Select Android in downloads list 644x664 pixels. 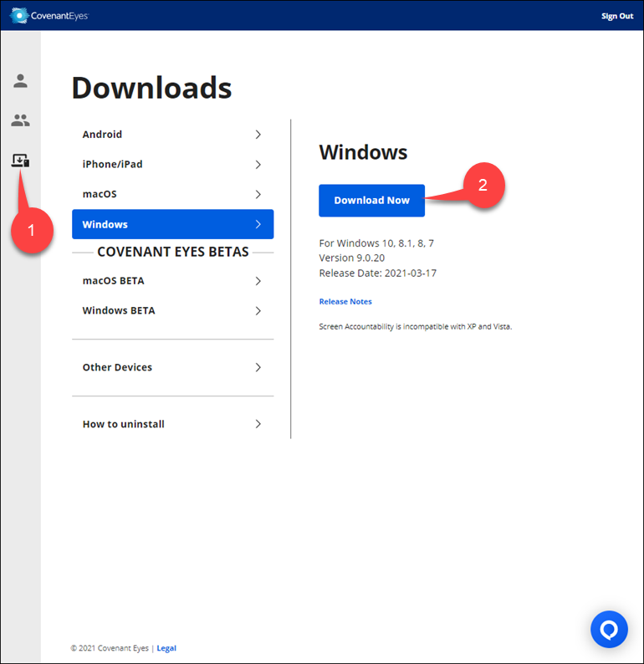point(173,135)
